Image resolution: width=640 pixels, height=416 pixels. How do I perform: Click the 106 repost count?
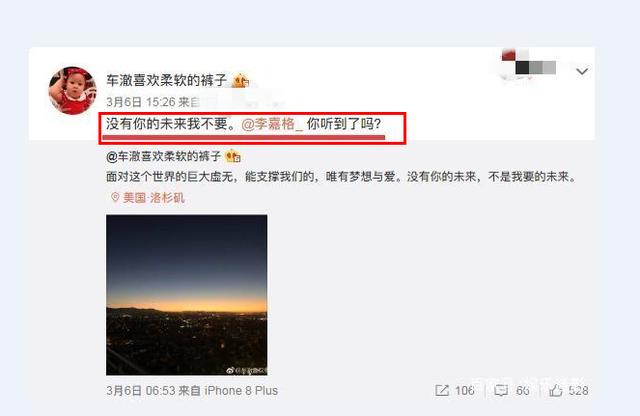click(x=465, y=391)
